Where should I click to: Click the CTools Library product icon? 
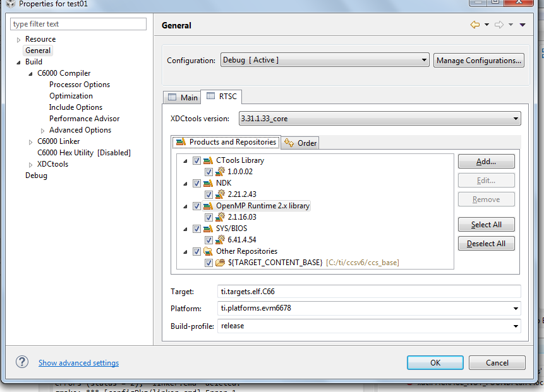[208, 160]
